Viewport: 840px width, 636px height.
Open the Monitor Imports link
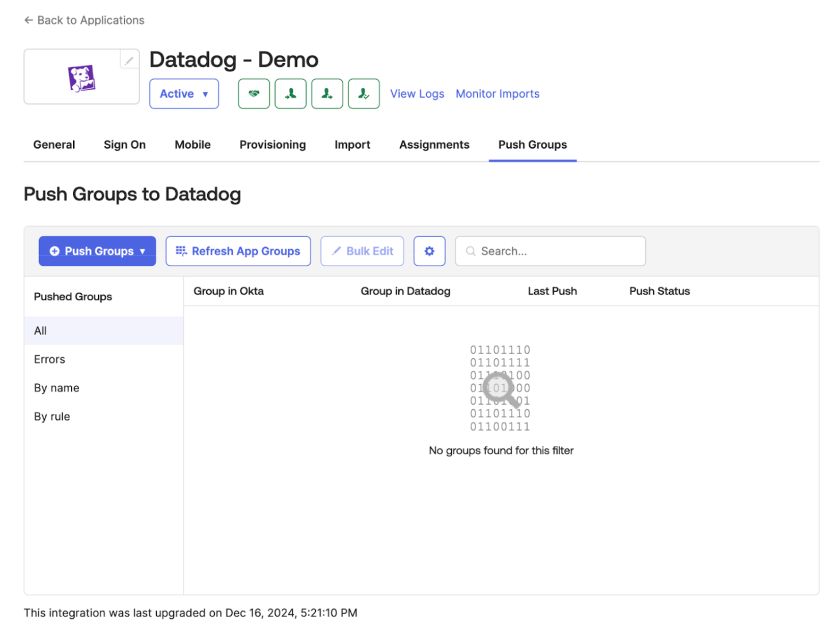tap(498, 94)
